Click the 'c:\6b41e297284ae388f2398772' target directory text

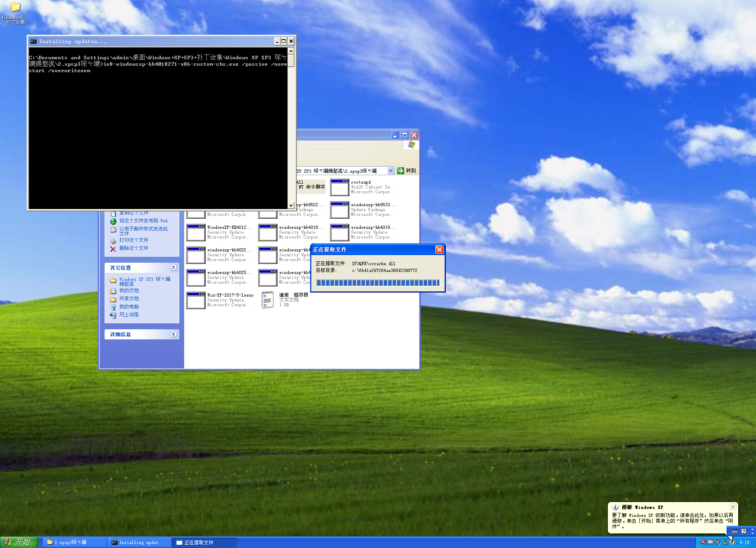384,270
